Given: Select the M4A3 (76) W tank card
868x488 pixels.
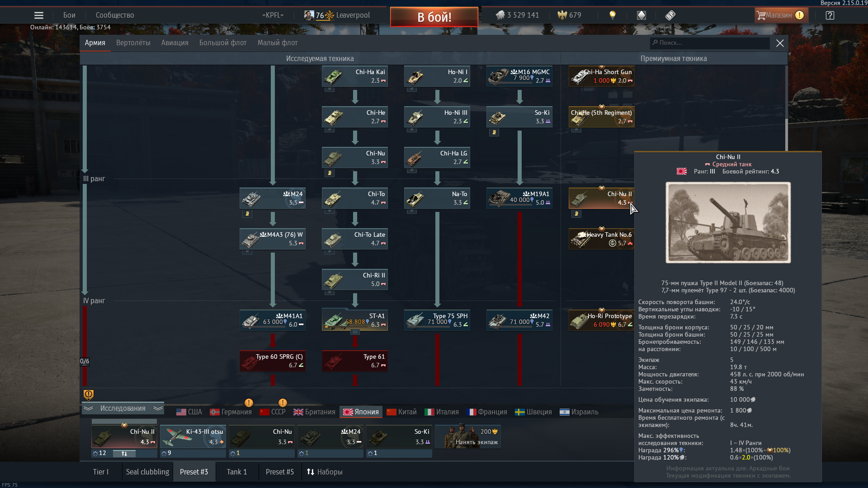Looking at the screenshot, I should tap(273, 239).
